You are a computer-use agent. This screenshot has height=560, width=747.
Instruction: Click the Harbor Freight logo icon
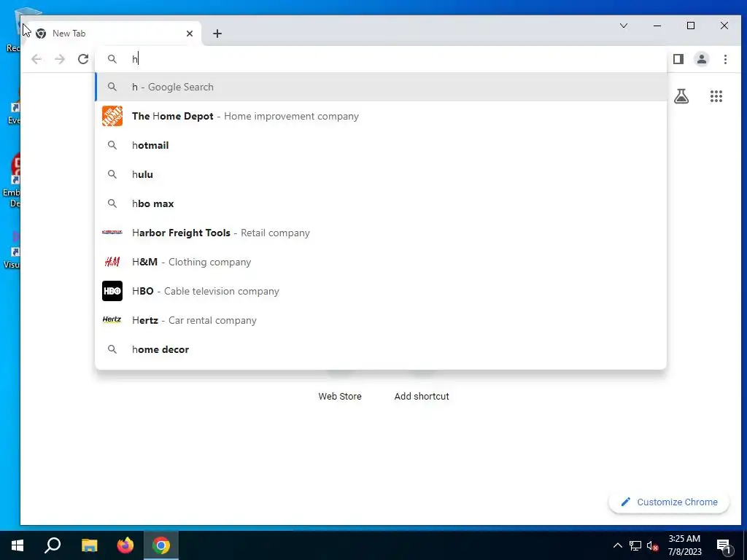click(112, 233)
